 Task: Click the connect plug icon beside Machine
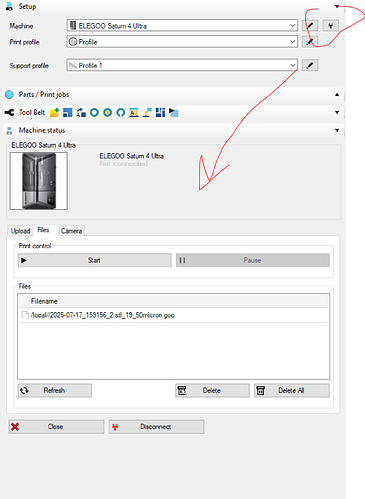(x=330, y=26)
